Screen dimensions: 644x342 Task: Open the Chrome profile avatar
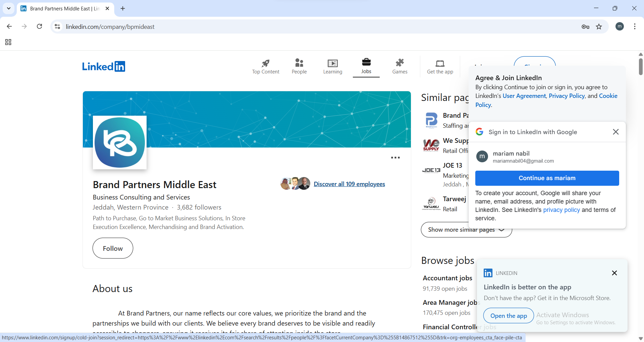coord(620,26)
